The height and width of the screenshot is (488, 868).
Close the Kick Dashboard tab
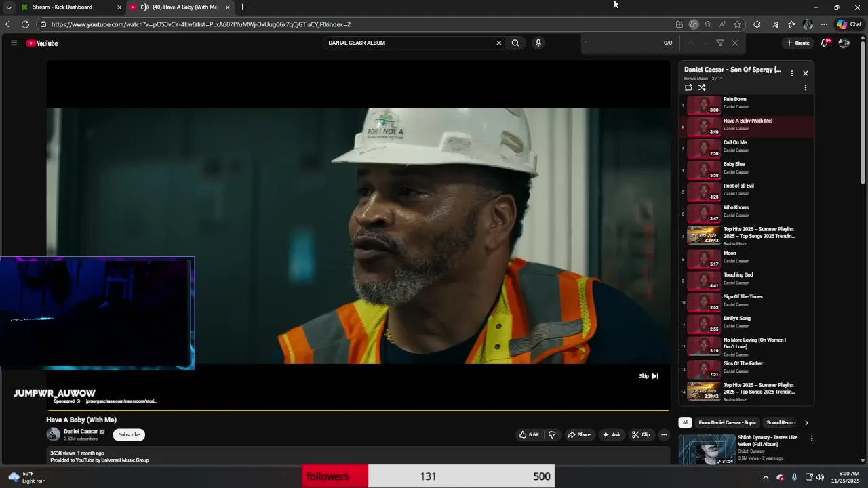click(x=119, y=7)
